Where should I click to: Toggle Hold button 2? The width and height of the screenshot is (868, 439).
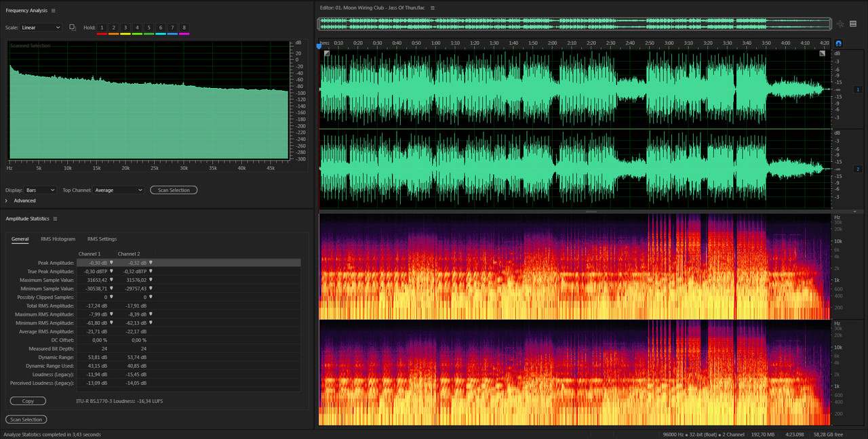113,28
